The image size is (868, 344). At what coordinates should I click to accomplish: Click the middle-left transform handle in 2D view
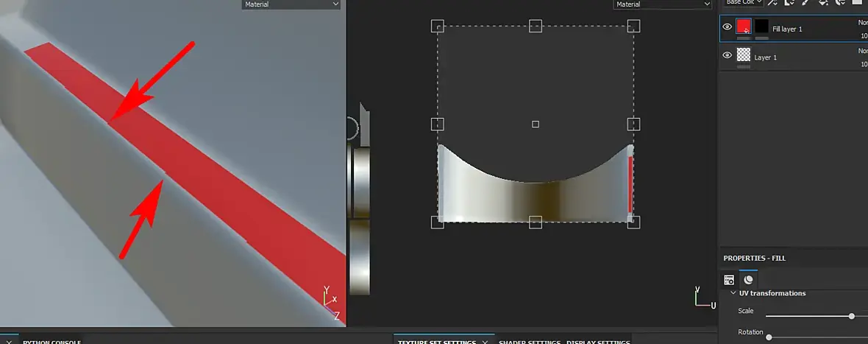[438, 124]
